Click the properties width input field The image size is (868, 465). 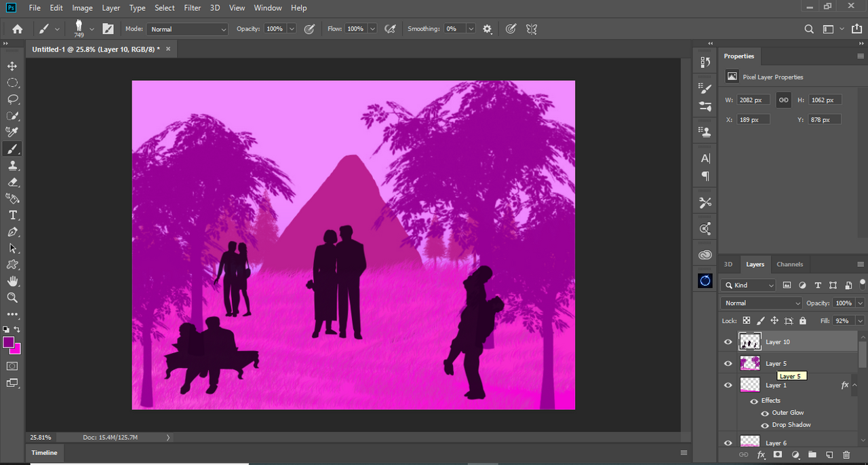753,100
